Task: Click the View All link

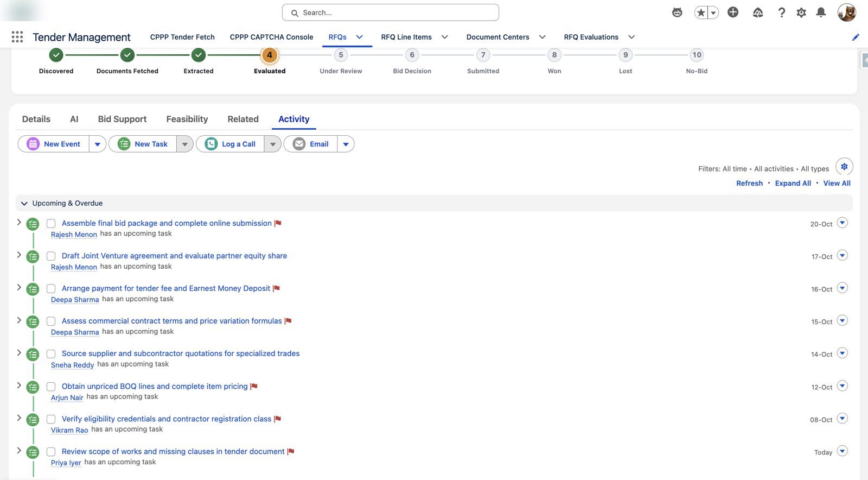Action: [837, 183]
